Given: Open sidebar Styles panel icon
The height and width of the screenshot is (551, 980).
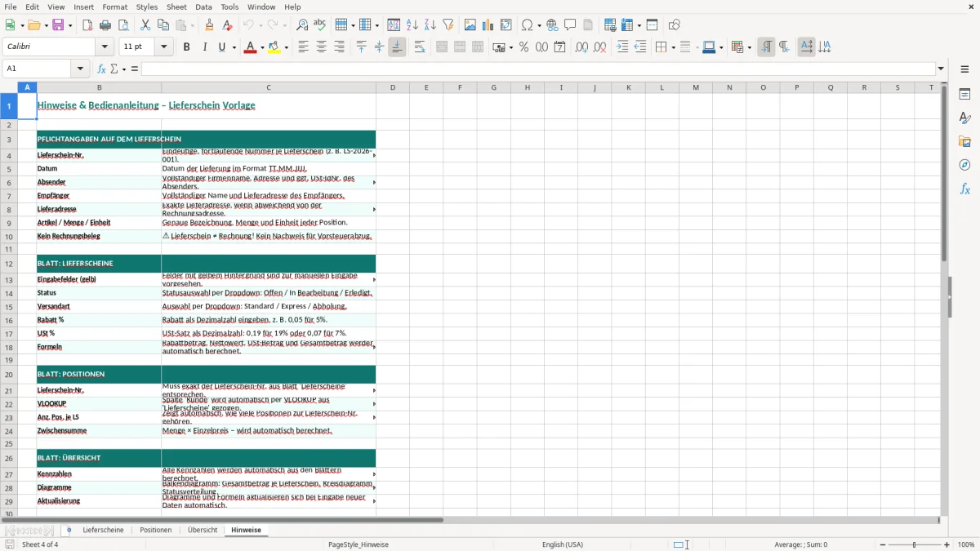Looking at the screenshot, I should (x=964, y=118).
